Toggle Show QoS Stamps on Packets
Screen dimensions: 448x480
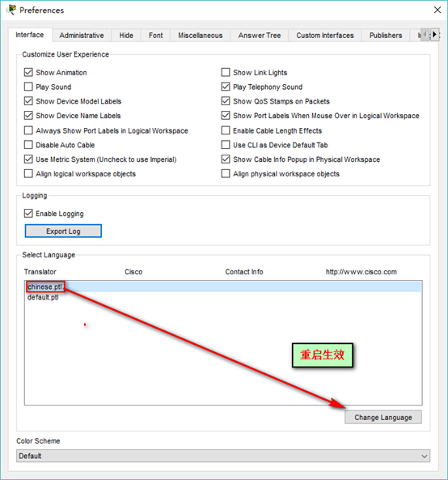click(226, 101)
